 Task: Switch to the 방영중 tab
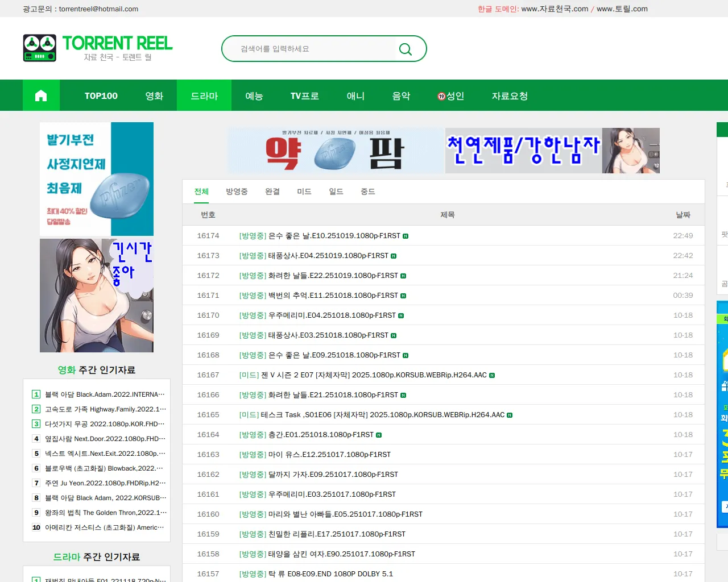point(237,192)
